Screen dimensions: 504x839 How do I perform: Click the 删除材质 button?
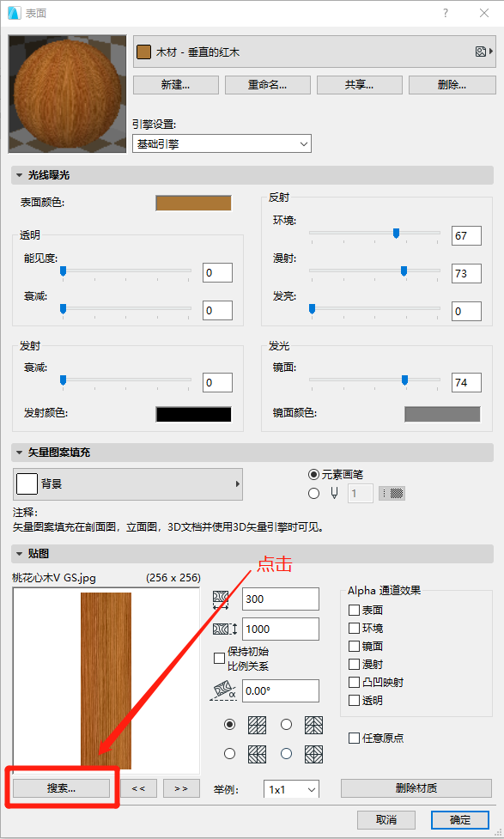(x=416, y=788)
